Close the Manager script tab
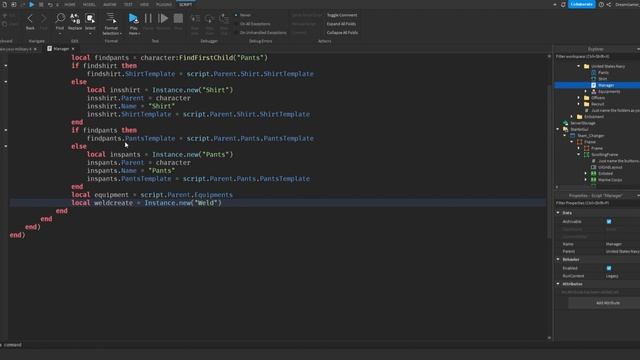Screen dimensions: 640x360 pyautogui.click(x=73, y=49)
